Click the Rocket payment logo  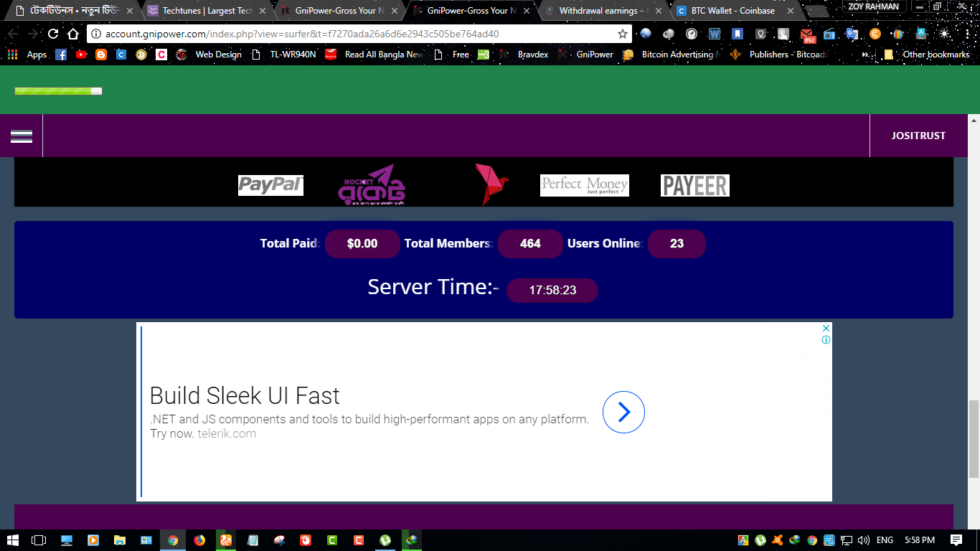[x=372, y=185]
